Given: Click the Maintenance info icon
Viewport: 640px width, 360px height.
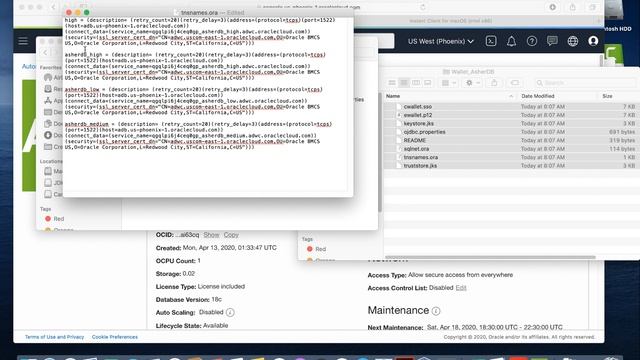Looking at the screenshot, I should pyautogui.click(x=436, y=311).
